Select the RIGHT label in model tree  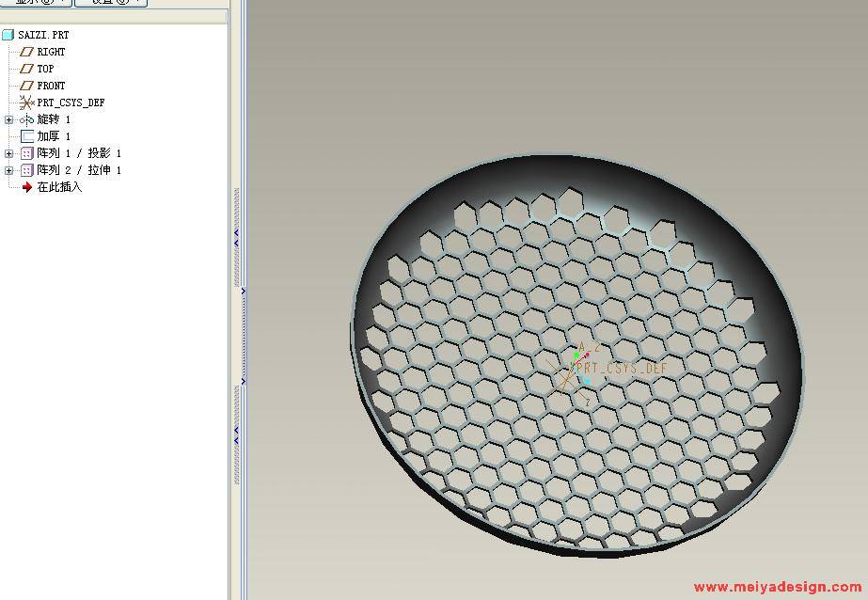click(51, 52)
